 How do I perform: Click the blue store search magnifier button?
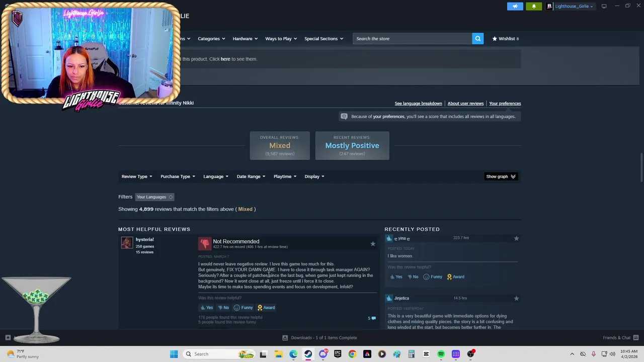click(x=477, y=39)
